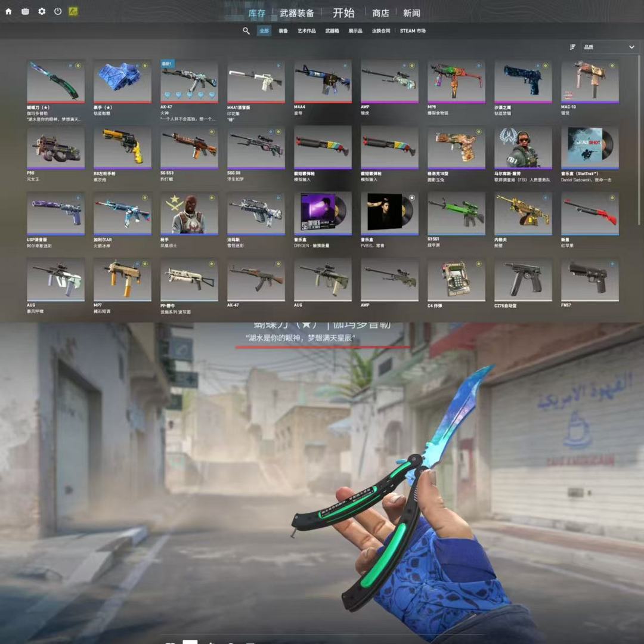Screen dimensions: 644x644
Task: Click the inventory vertical scrollbar
Action: (x=639, y=141)
